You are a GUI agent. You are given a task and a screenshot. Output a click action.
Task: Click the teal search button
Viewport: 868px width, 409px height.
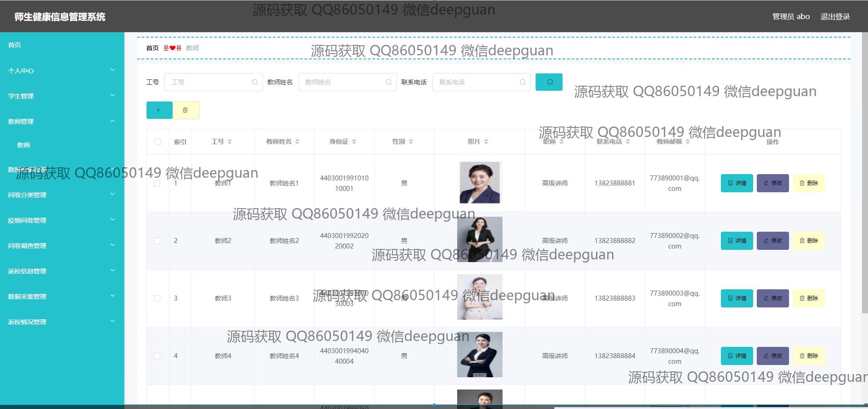pyautogui.click(x=549, y=82)
